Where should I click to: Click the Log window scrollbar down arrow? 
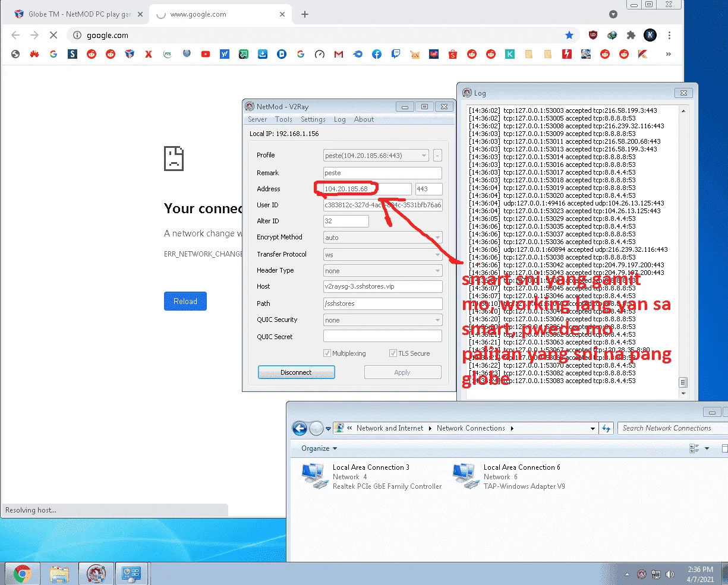[x=683, y=393]
